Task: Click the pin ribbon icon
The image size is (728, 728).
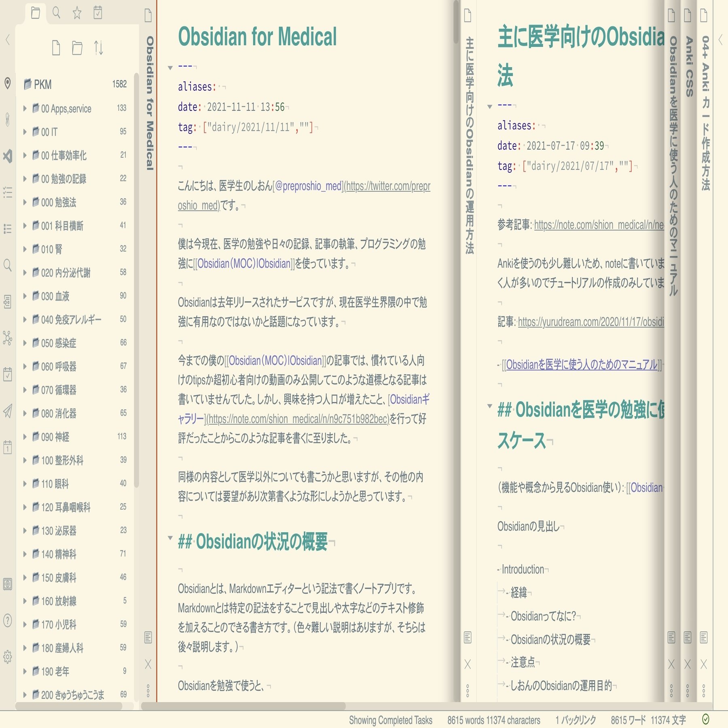Action: [x=7, y=83]
